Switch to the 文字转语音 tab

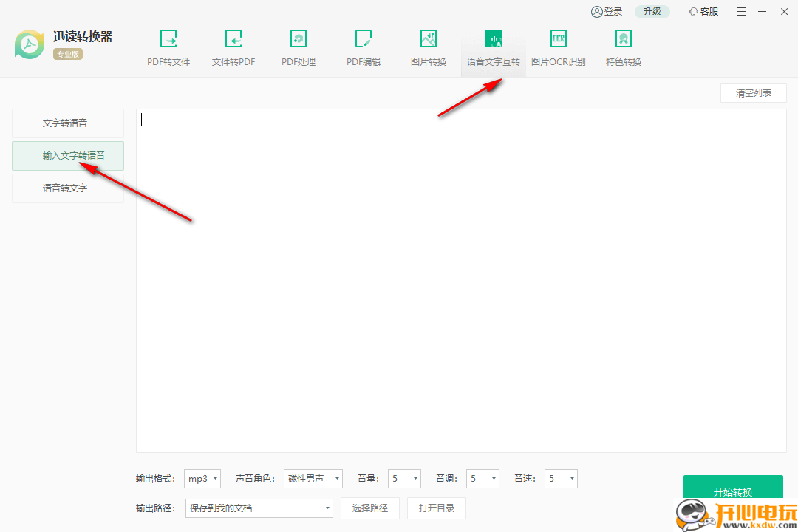pos(67,123)
